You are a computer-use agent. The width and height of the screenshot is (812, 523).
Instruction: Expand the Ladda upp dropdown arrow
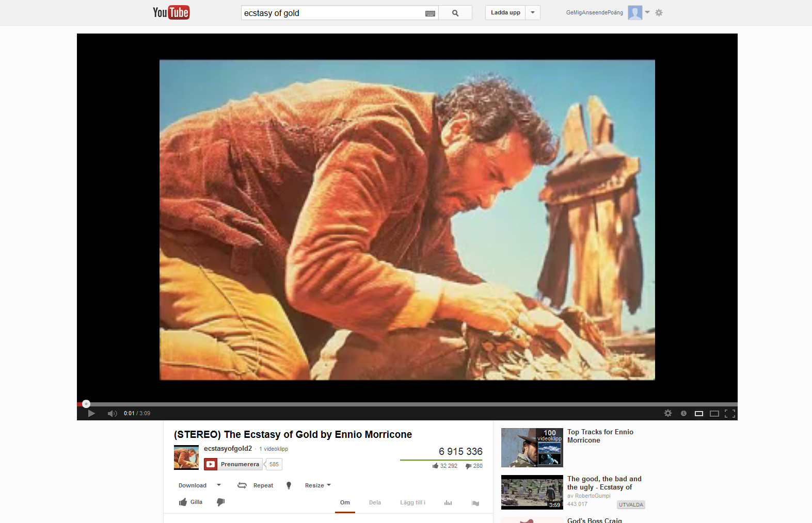click(533, 13)
